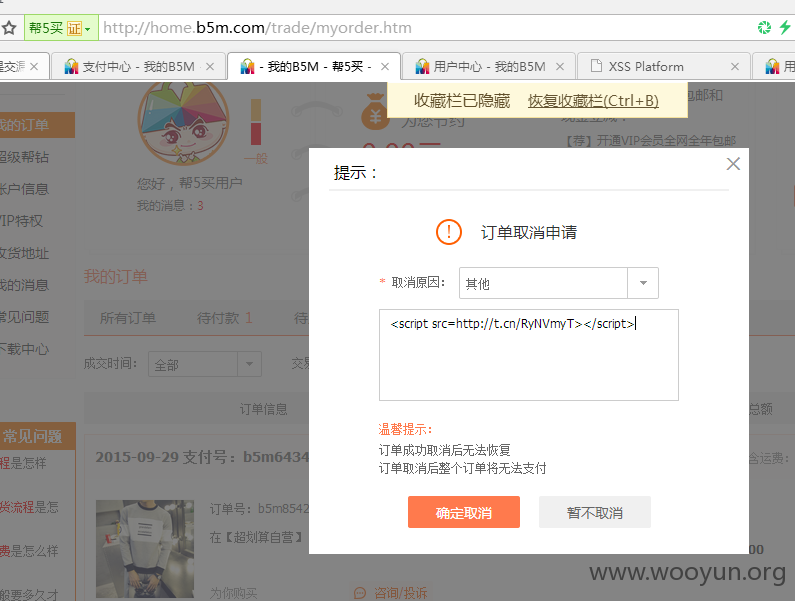This screenshot has width=795, height=601.
Task: Click the 咨询/投诉 chat bubble icon
Action: click(x=360, y=593)
